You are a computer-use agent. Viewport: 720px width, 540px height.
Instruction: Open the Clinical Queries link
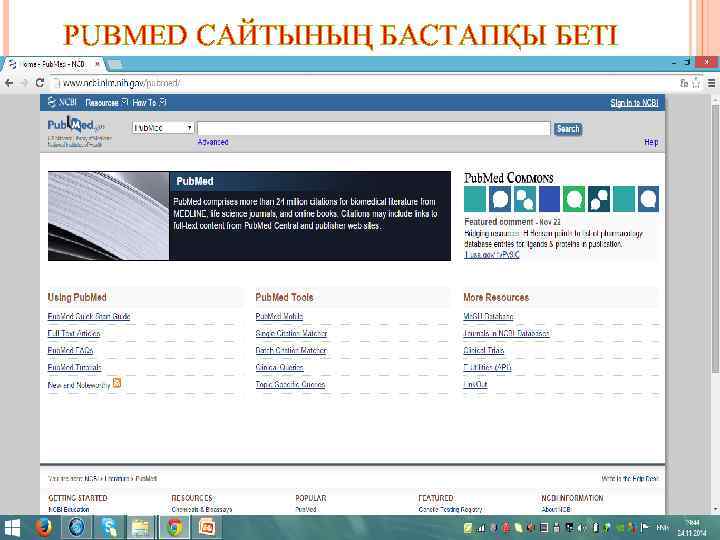[280, 367]
